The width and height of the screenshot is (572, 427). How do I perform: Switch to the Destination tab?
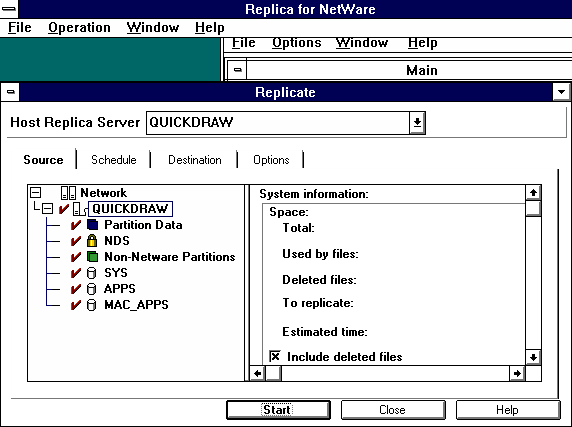(194, 160)
